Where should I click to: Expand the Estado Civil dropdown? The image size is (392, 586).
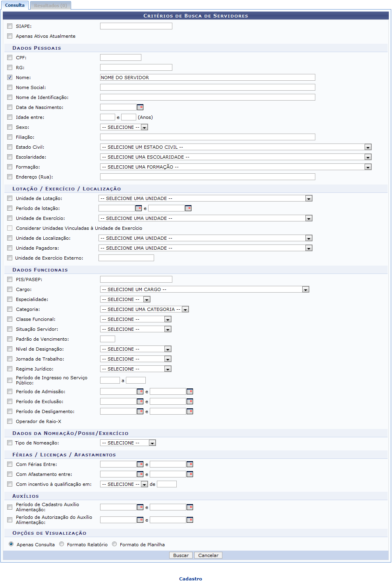tap(368, 147)
